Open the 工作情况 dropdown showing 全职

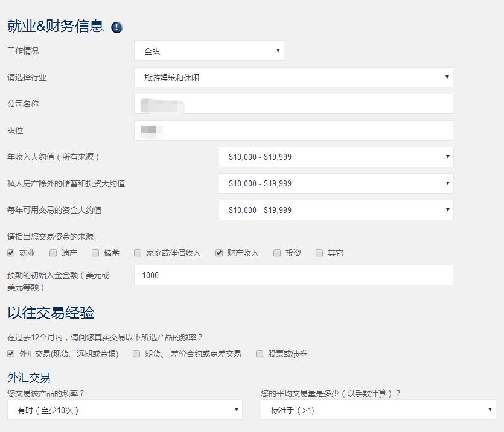[x=208, y=50]
